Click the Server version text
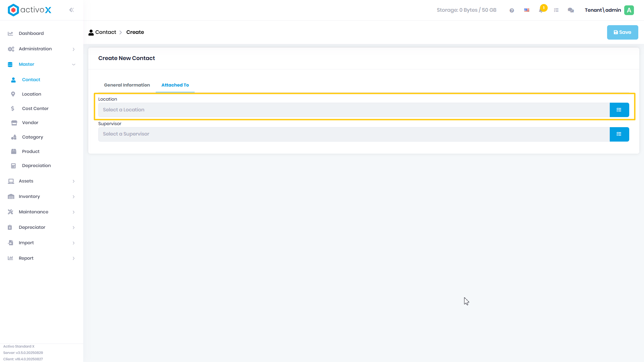This screenshot has width=644, height=362. (x=23, y=353)
